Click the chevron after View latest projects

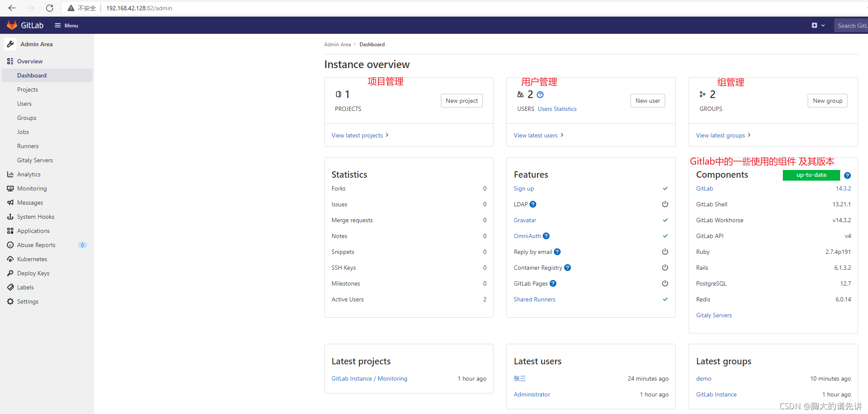[x=387, y=135]
